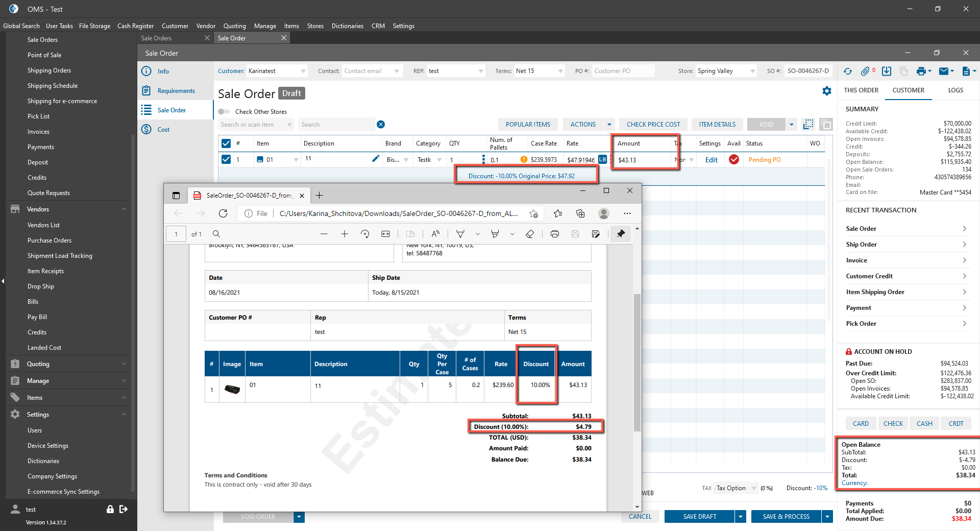Click the SAVE DRAFT button
Image resolution: width=980 pixels, height=531 pixels.
point(699,517)
